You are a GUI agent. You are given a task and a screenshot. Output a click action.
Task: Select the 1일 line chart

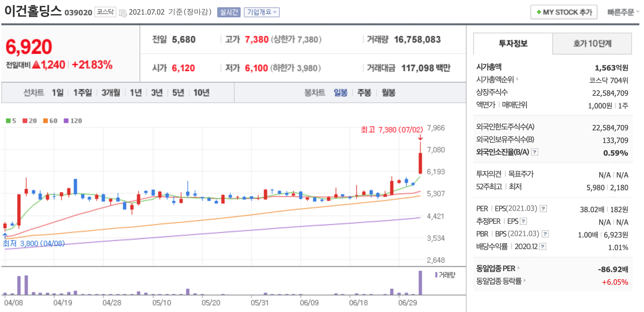(57, 92)
